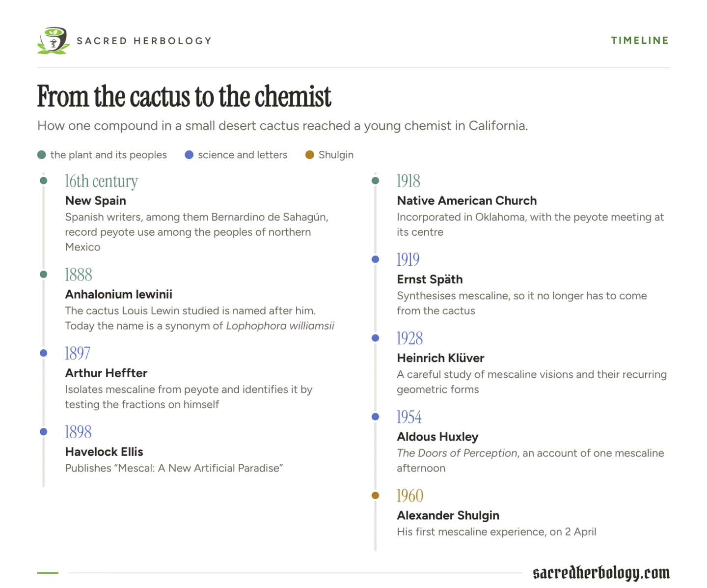Image resolution: width=707 pixels, height=588 pixels.
Task: Select the green 'the plant and its peoples' legend dot
Action: click(42, 155)
